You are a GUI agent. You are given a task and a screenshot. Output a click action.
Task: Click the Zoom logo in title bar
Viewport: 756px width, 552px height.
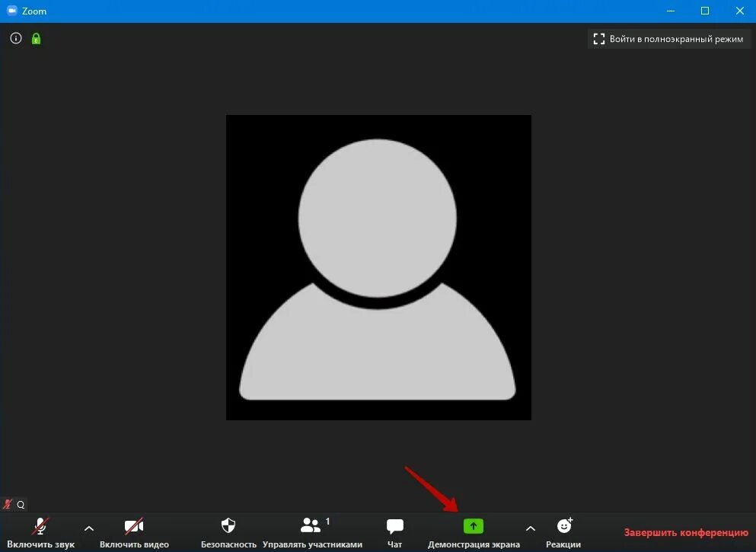12,11
